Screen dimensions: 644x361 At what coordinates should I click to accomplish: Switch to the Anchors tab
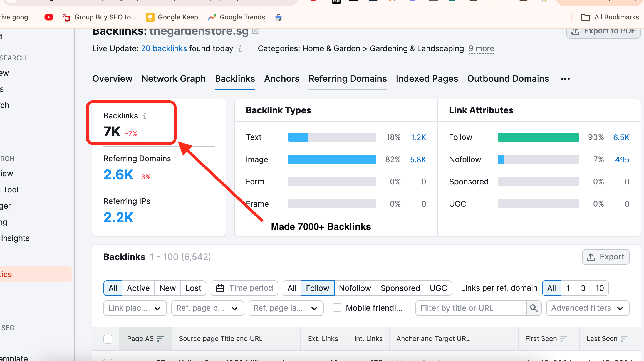(282, 79)
